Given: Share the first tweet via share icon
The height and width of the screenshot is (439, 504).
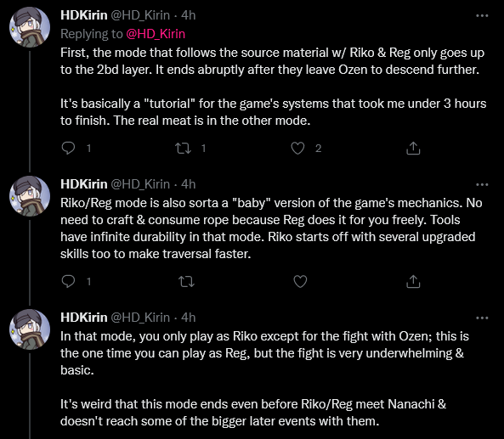Looking at the screenshot, I should point(413,148).
